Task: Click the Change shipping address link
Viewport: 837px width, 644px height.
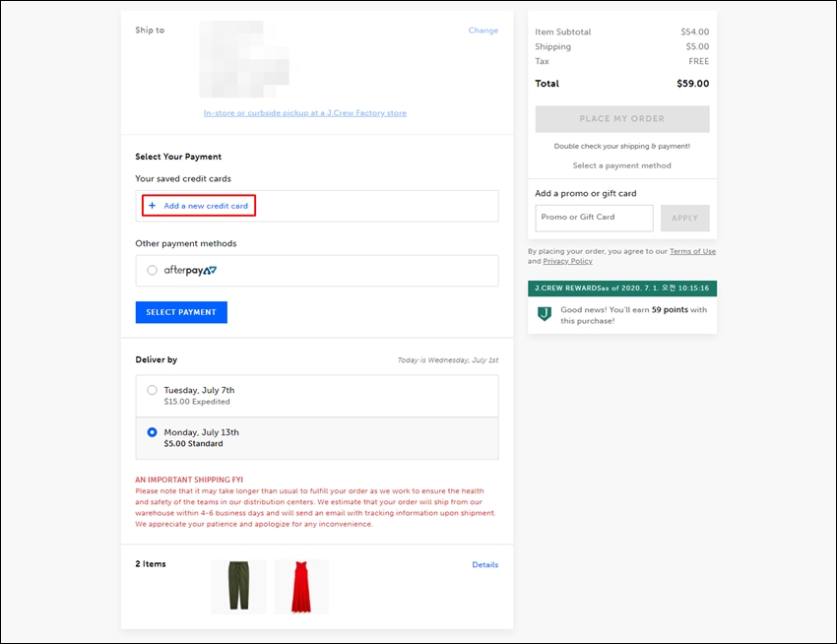Action: click(483, 31)
